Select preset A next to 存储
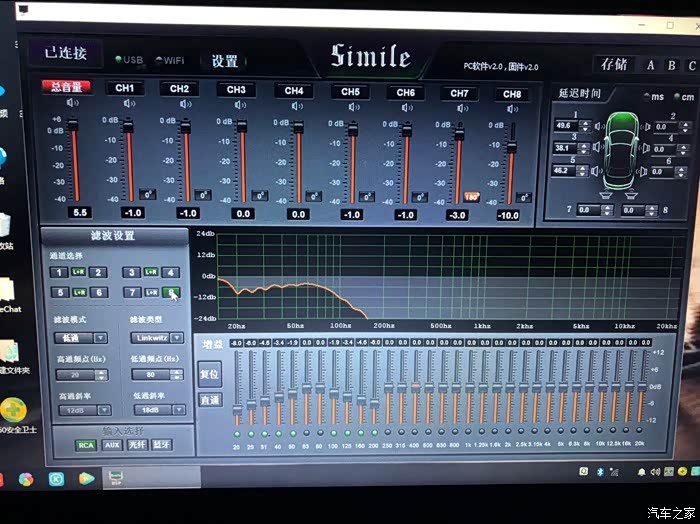 click(650, 65)
